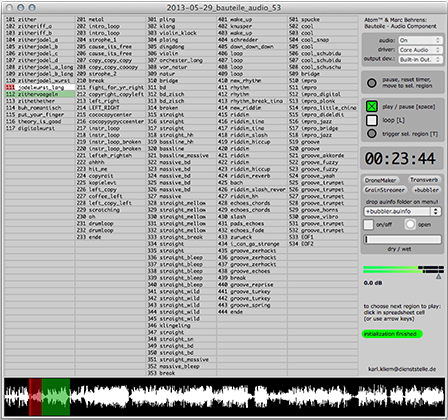Select region 504 cool_snap
The height and width of the screenshot is (420, 448).
(x=323, y=40)
